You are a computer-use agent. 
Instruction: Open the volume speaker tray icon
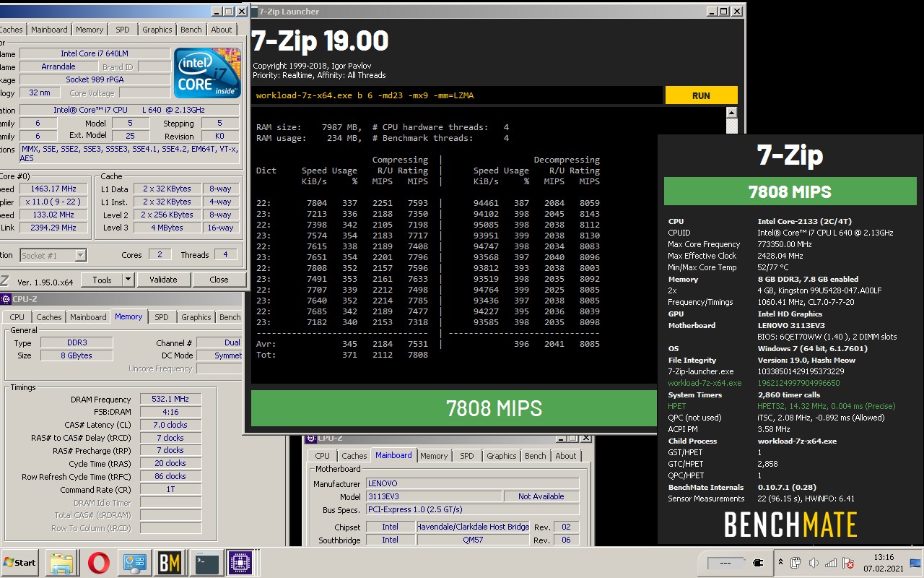click(814, 563)
